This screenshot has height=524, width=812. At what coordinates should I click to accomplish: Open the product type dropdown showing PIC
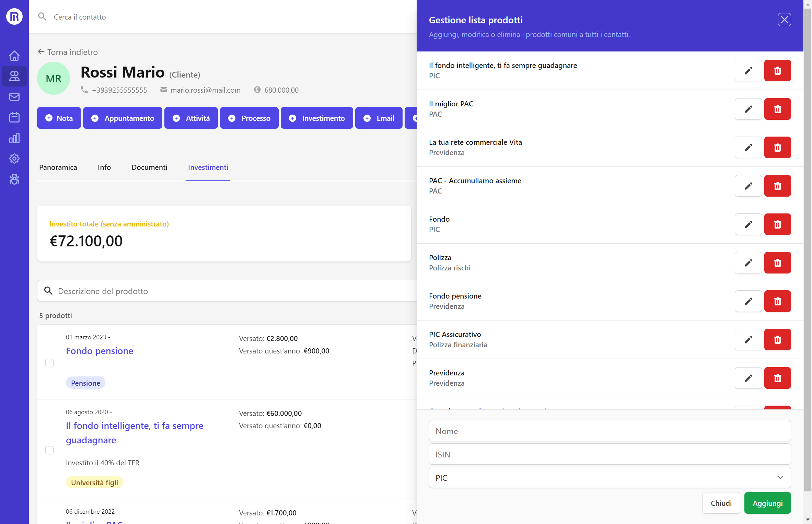tap(609, 477)
